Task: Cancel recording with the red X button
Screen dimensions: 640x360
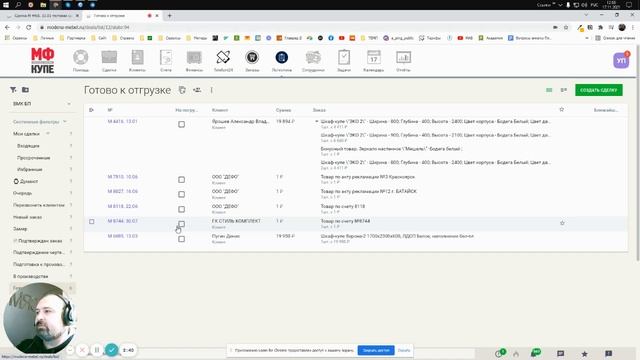Action: (x=82, y=350)
